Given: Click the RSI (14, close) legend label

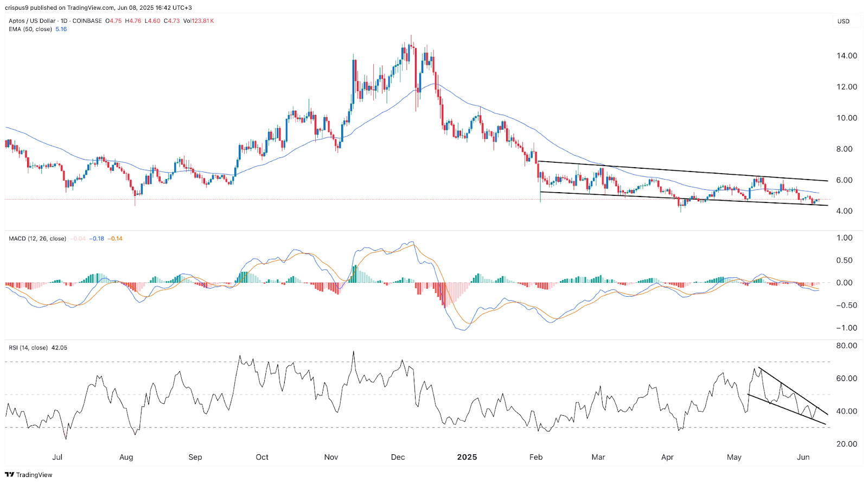Looking at the screenshot, I should point(28,348).
